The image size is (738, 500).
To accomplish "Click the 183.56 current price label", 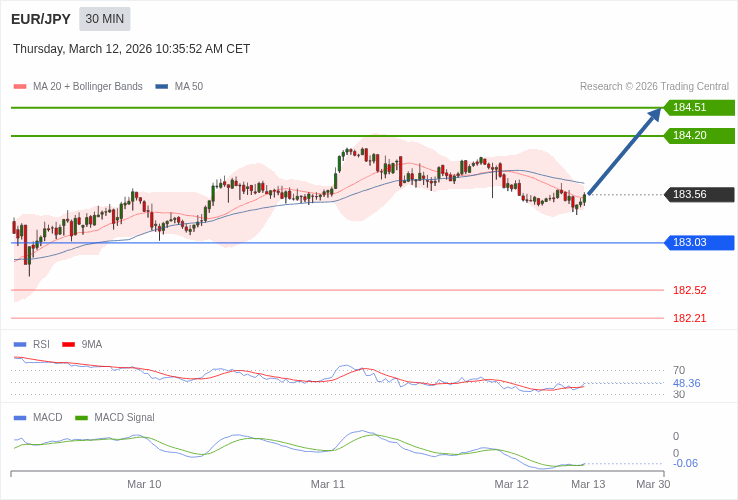I will pyautogui.click(x=699, y=194).
